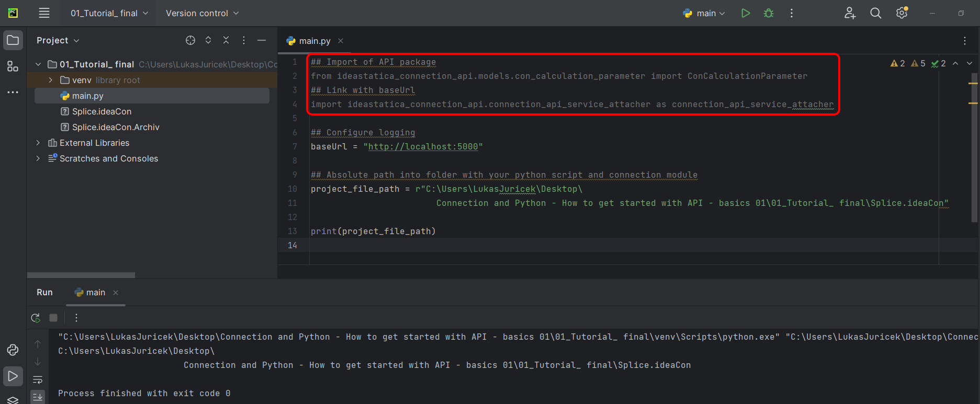The image size is (980, 404).
Task: Start debugging with the bug icon
Action: tap(769, 13)
